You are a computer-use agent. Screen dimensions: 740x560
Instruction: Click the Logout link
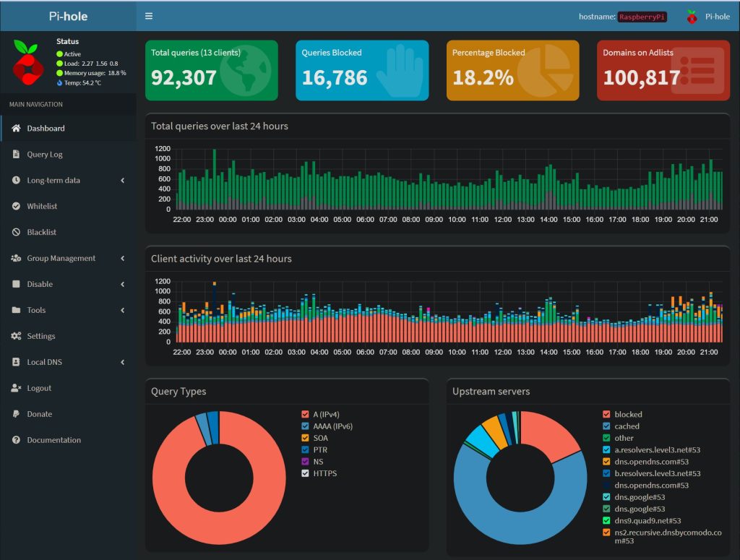point(39,389)
